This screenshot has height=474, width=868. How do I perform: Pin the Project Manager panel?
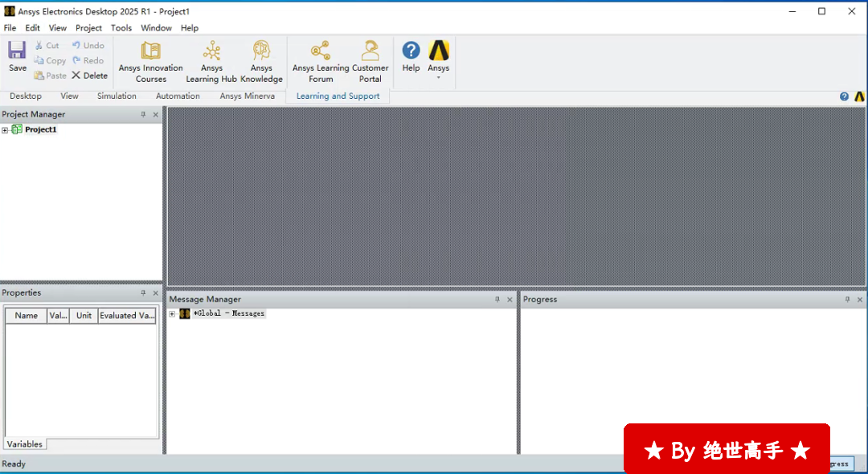(x=143, y=115)
